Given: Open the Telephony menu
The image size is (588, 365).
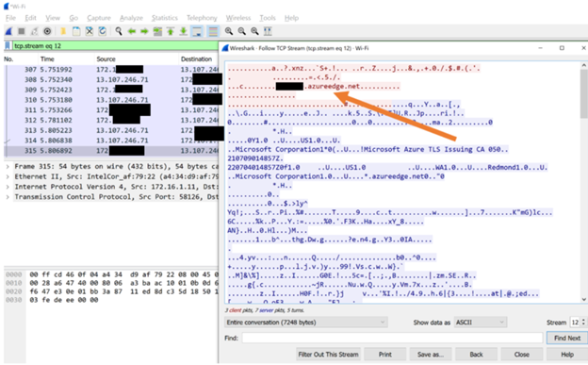Looking at the screenshot, I should pyautogui.click(x=202, y=18).
